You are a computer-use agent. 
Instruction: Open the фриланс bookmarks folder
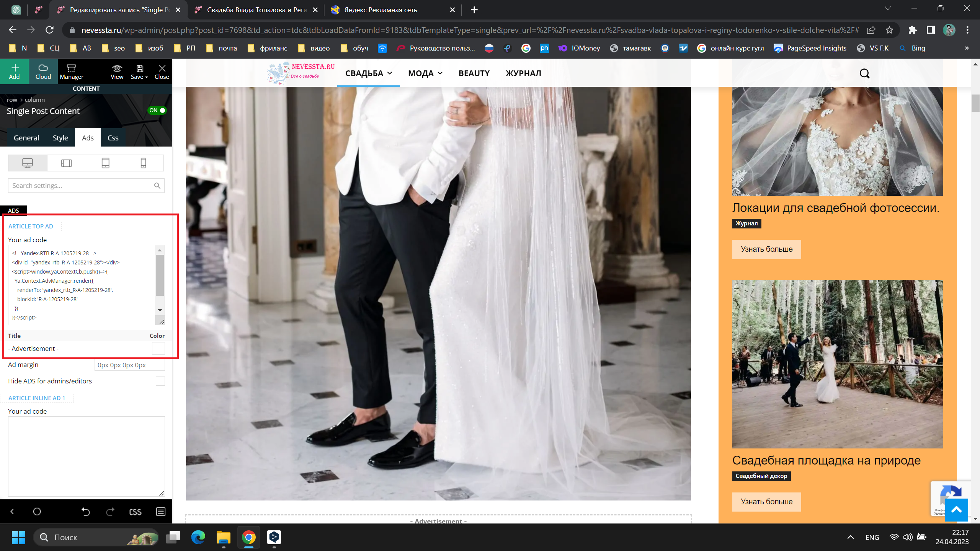[267, 48]
